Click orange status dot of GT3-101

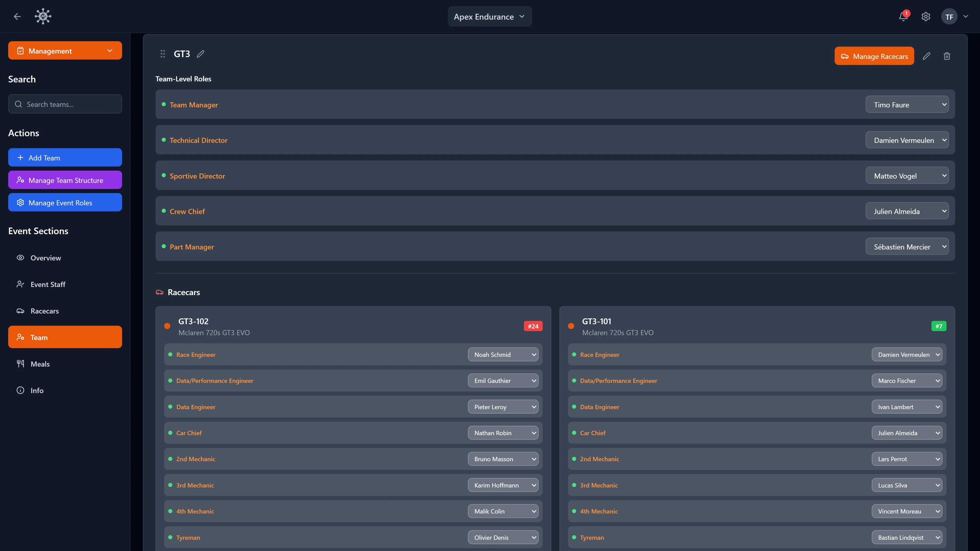click(571, 326)
